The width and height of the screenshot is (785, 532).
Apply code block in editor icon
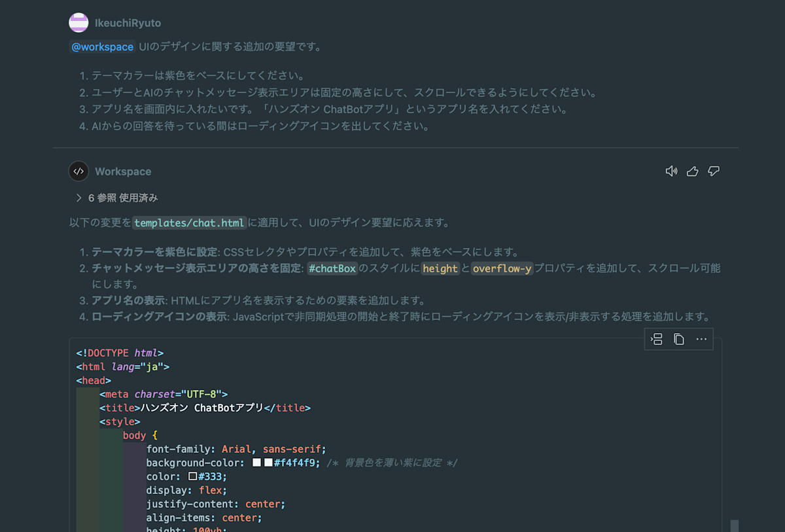(657, 339)
